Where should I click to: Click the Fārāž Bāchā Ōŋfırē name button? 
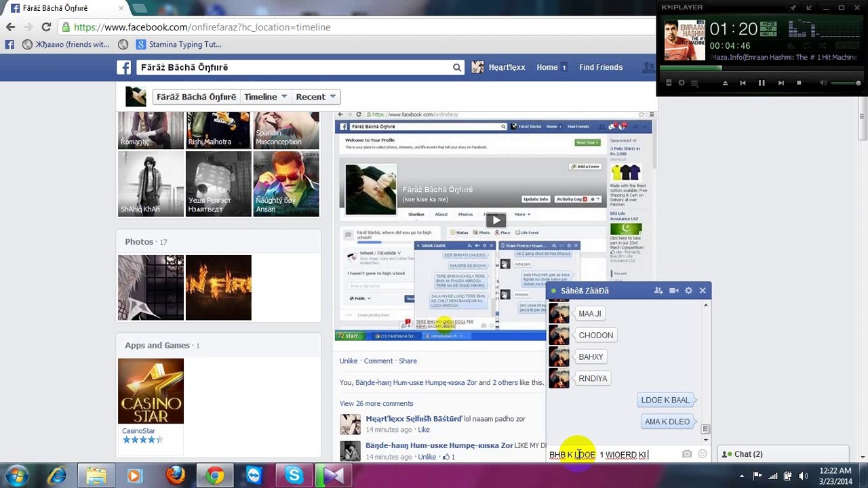tap(197, 97)
